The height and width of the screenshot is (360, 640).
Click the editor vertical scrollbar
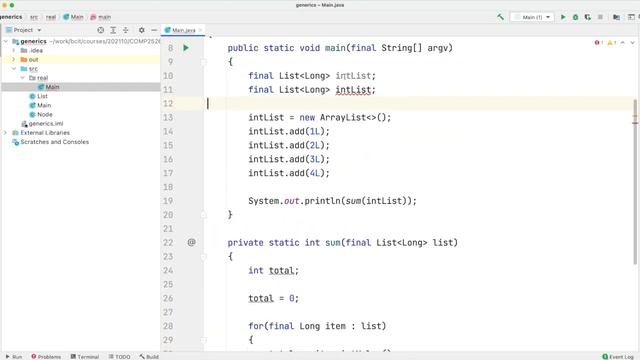635,182
